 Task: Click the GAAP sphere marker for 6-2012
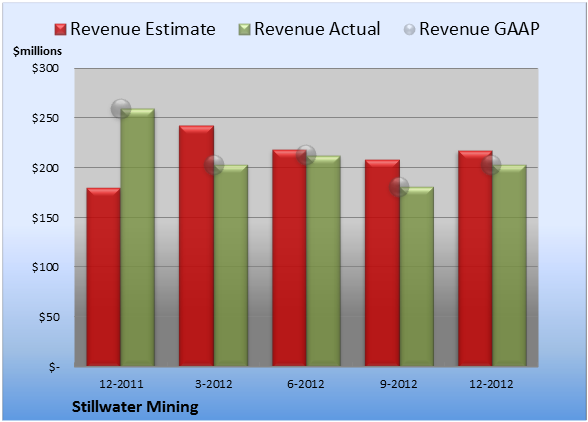pyautogui.click(x=306, y=155)
